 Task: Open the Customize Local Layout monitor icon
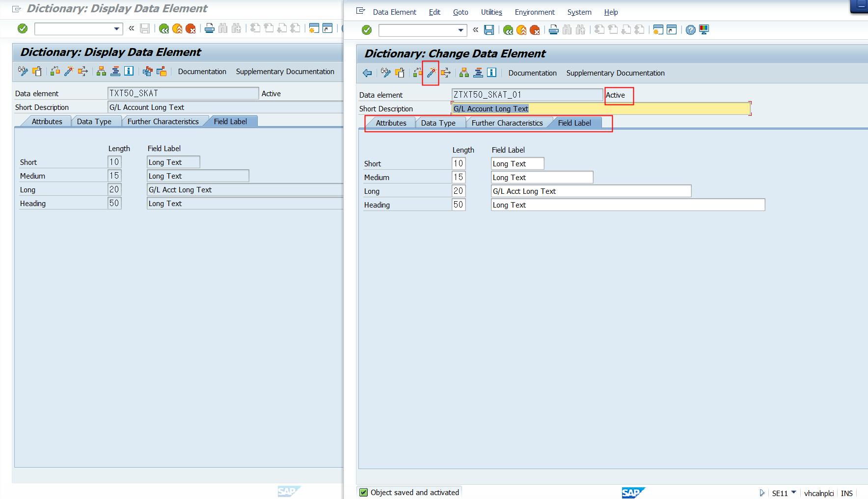pyautogui.click(x=704, y=30)
